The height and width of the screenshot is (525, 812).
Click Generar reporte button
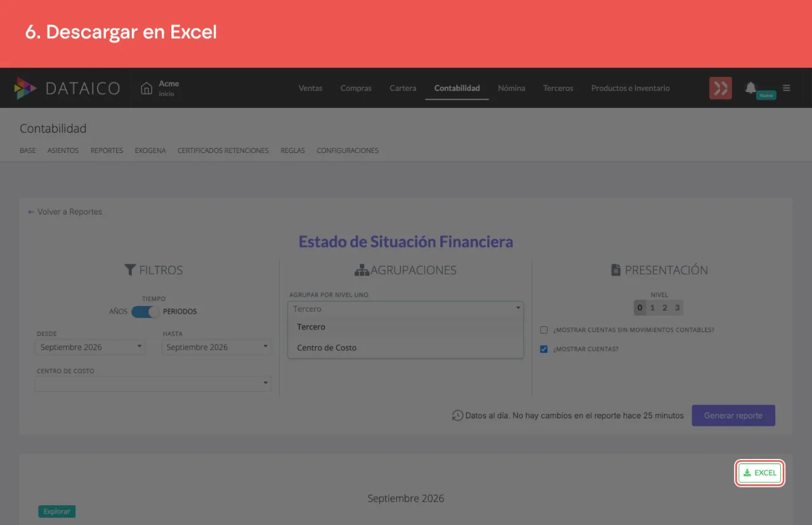click(x=733, y=416)
